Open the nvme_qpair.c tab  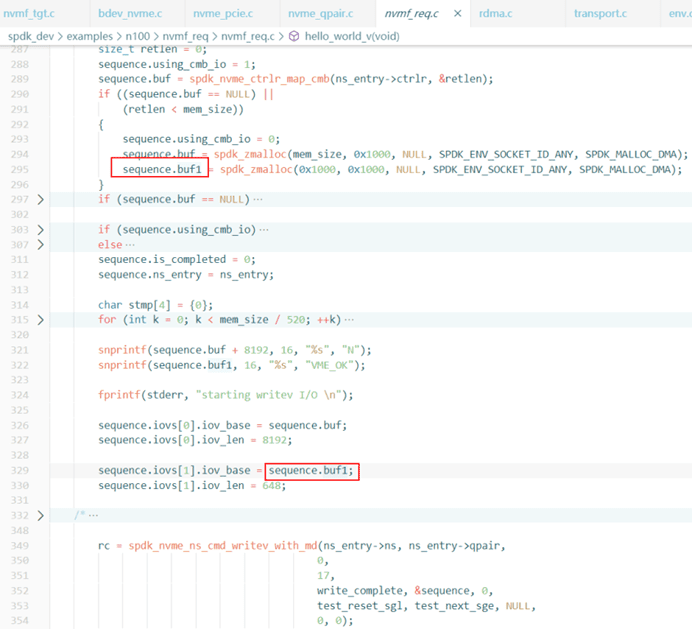point(320,14)
